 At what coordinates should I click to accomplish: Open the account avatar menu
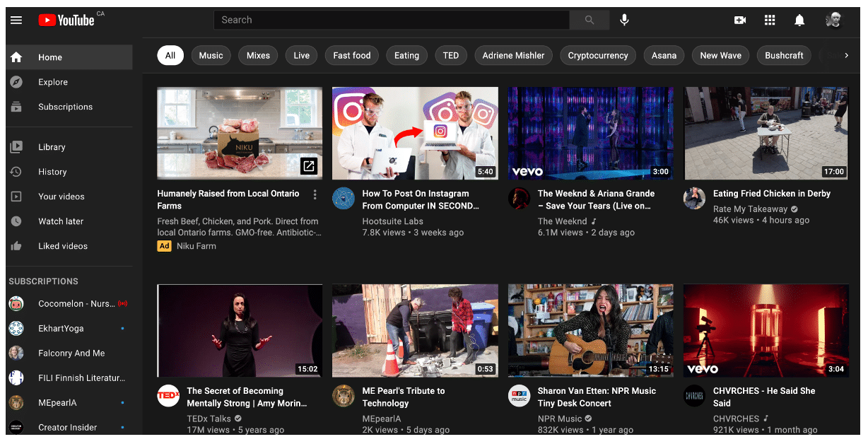pos(834,20)
